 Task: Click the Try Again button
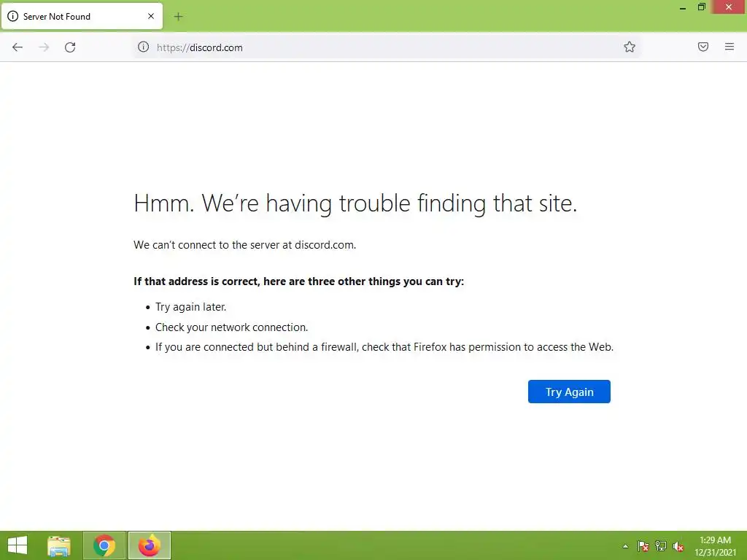click(569, 392)
